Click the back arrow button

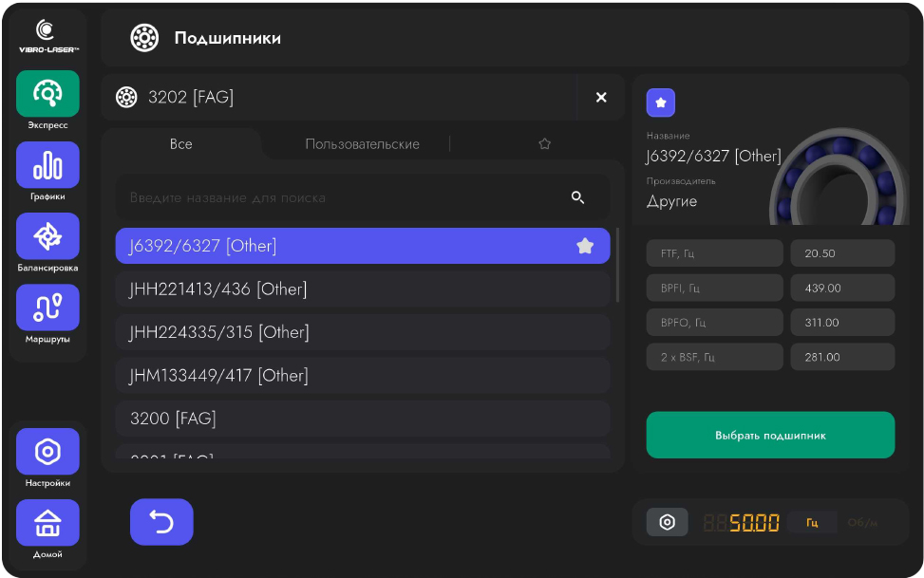coord(161,522)
